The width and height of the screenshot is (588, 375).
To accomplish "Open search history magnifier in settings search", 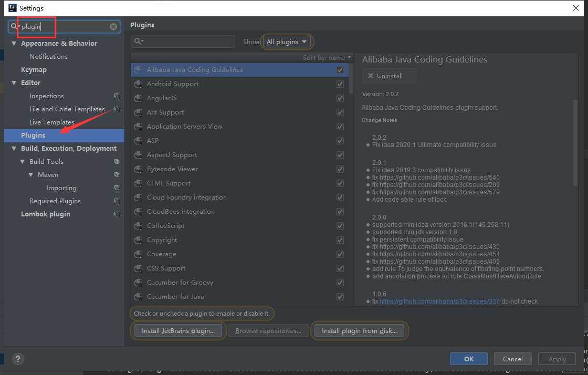I will 14,26.
